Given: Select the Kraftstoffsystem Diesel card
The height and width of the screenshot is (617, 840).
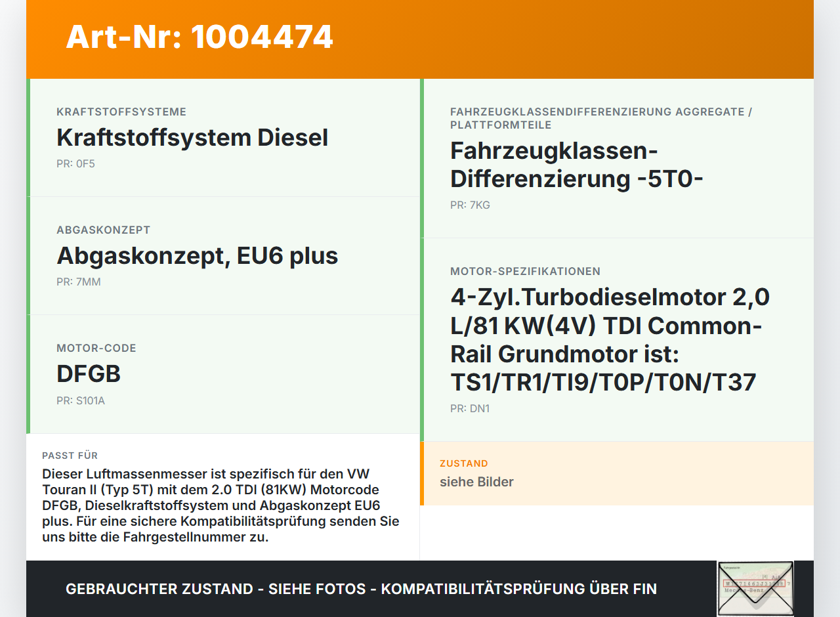Looking at the screenshot, I should pyautogui.click(x=223, y=137).
